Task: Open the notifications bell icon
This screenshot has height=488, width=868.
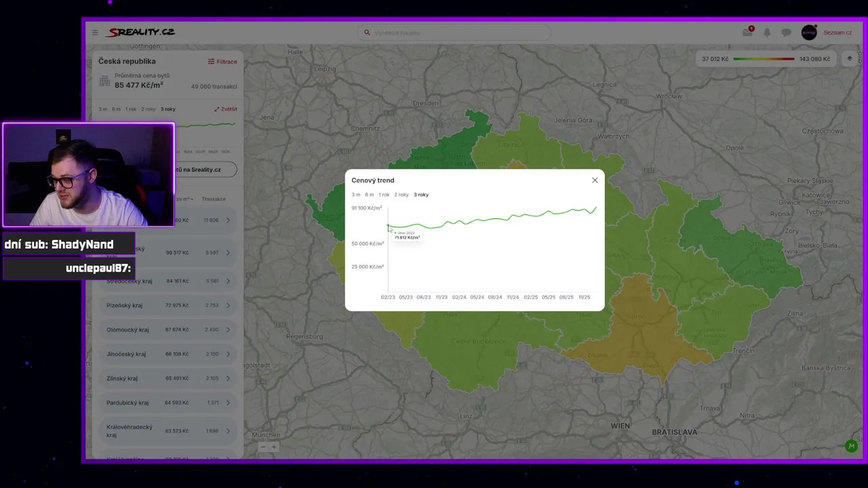Action: tap(767, 33)
